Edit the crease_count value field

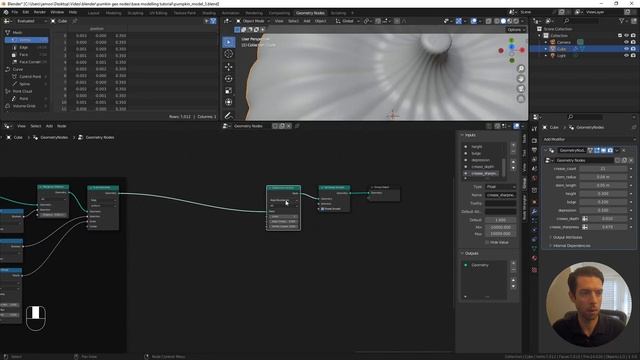pos(603,169)
